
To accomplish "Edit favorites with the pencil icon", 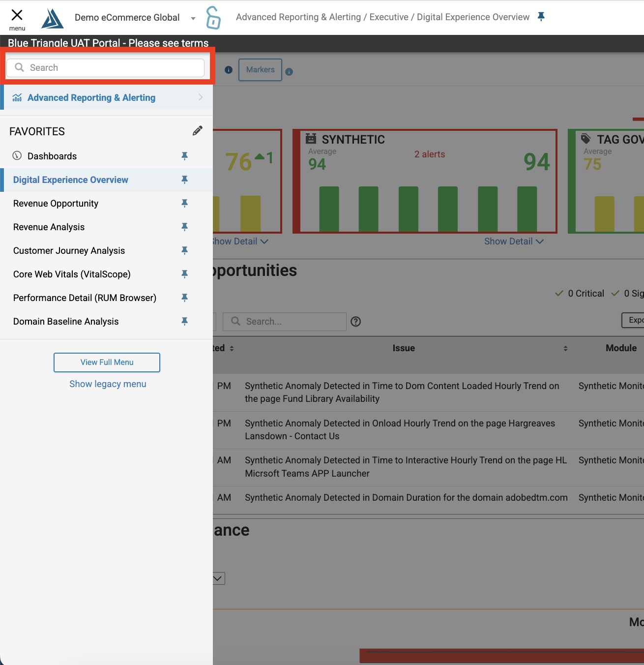I will [x=197, y=131].
